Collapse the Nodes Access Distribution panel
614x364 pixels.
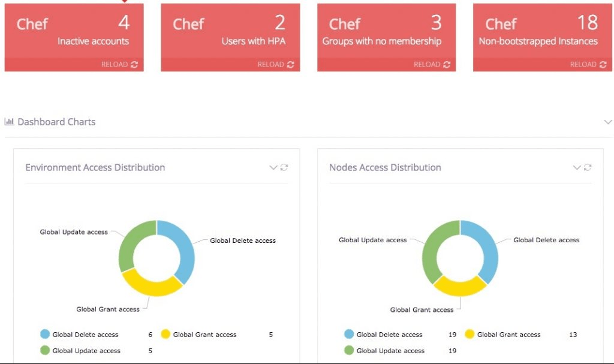577,168
